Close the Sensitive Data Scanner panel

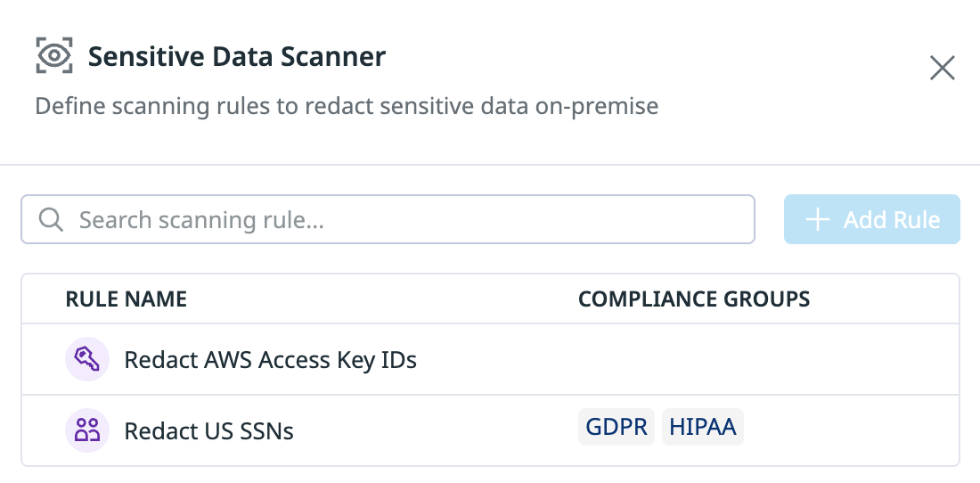(x=942, y=68)
